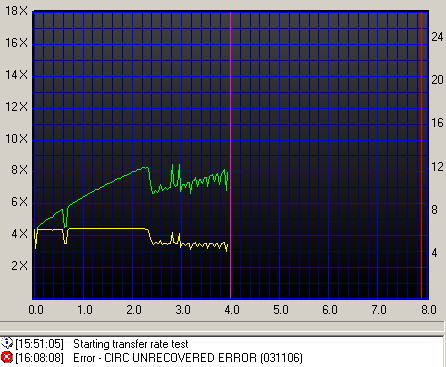Click the 16:08:08 timestamp in the log

(x=40, y=358)
